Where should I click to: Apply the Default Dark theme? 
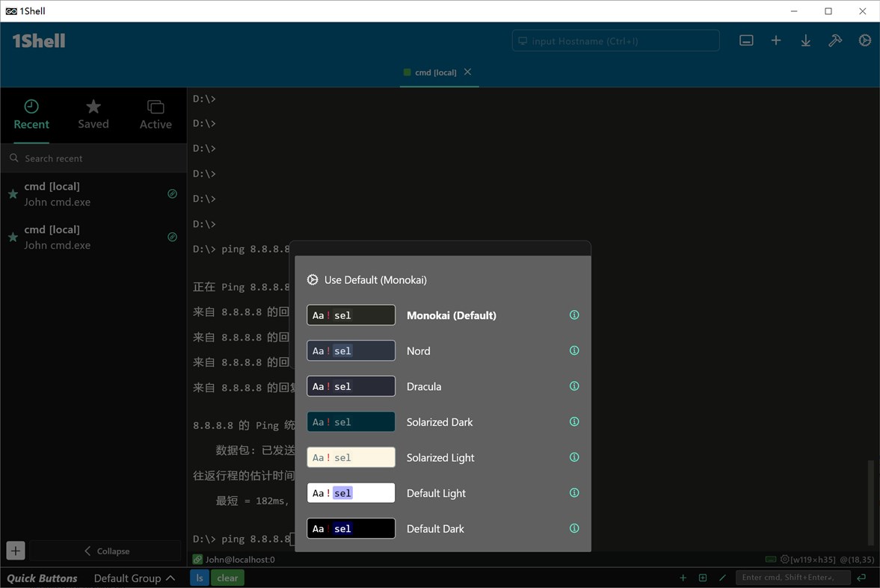pos(443,528)
